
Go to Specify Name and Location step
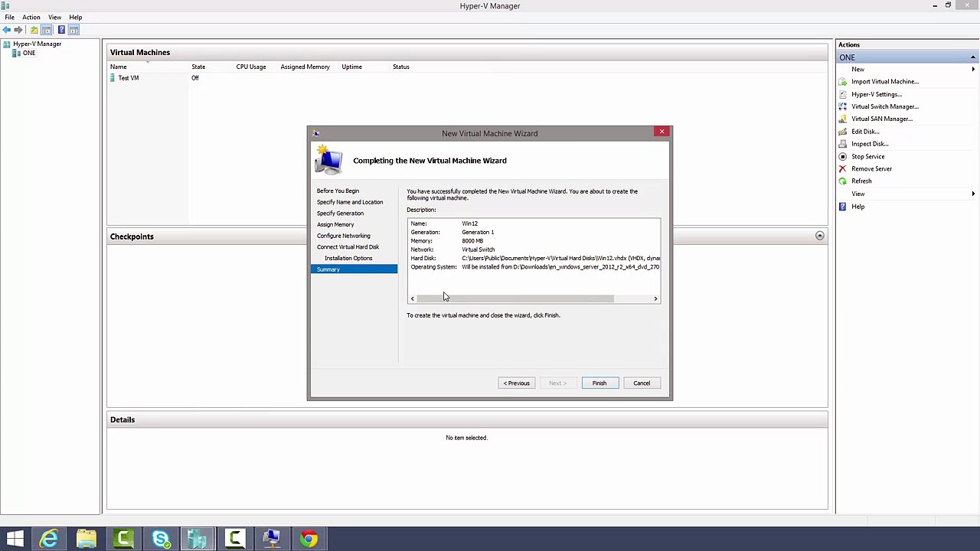coord(350,202)
